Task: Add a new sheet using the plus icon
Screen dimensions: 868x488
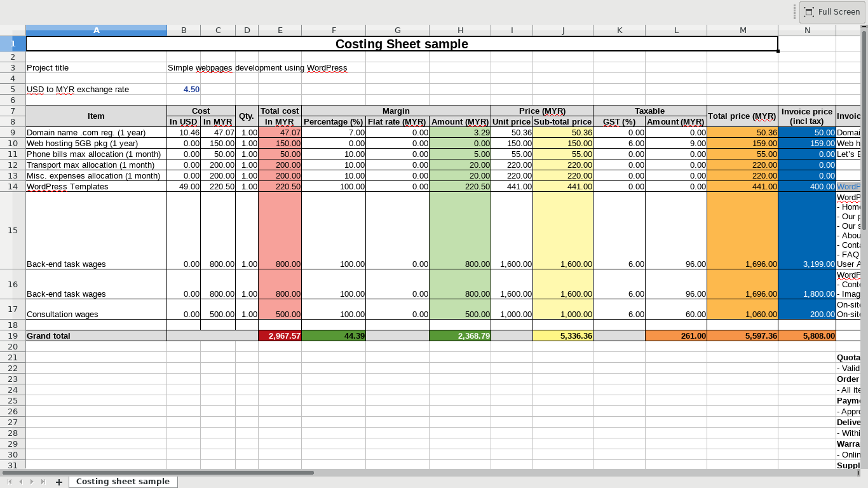Action: click(58, 482)
